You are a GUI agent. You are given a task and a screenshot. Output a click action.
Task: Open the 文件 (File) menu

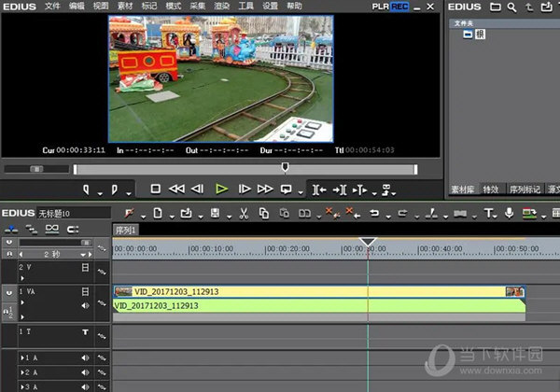point(52,7)
